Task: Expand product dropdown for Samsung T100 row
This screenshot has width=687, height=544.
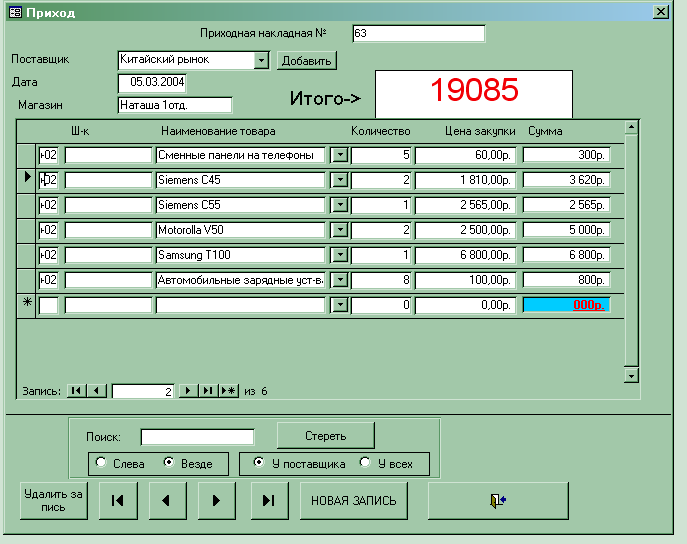Action: [339, 255]
